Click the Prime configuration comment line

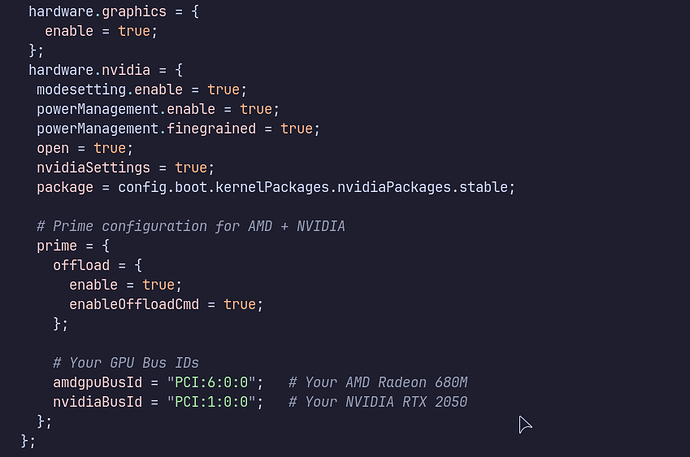click(190, 226)
